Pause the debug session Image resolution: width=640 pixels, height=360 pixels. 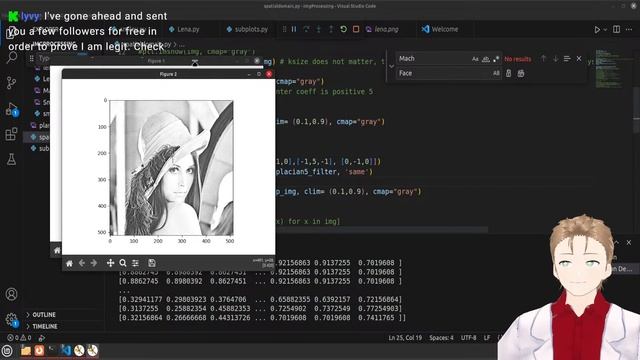click(294, 29)
